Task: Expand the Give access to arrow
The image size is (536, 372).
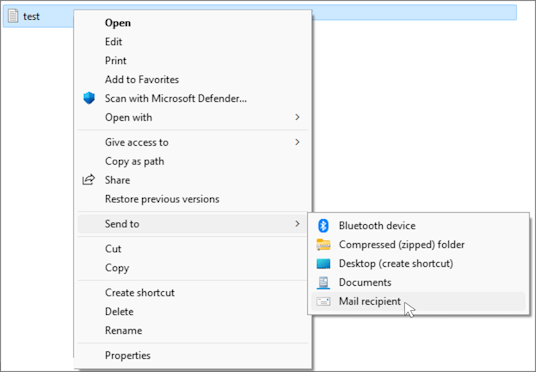Action: [297, 142]
